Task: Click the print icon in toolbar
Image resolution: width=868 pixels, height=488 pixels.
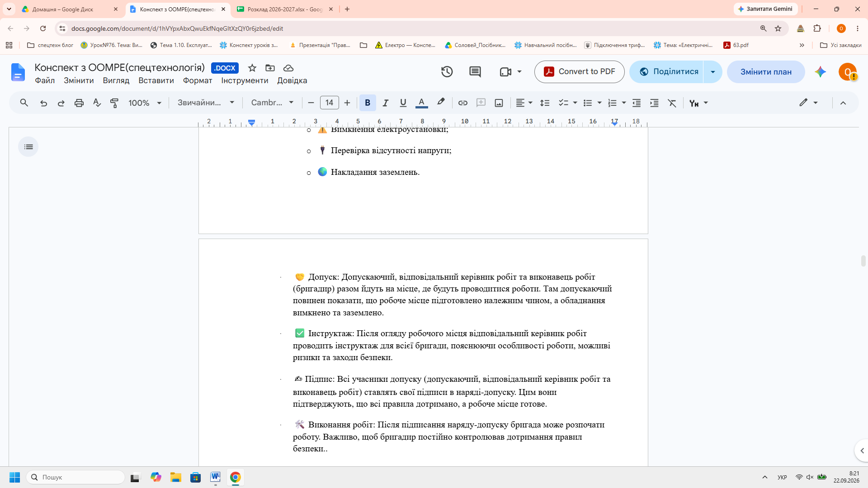Action: click(x=79, y=103)
